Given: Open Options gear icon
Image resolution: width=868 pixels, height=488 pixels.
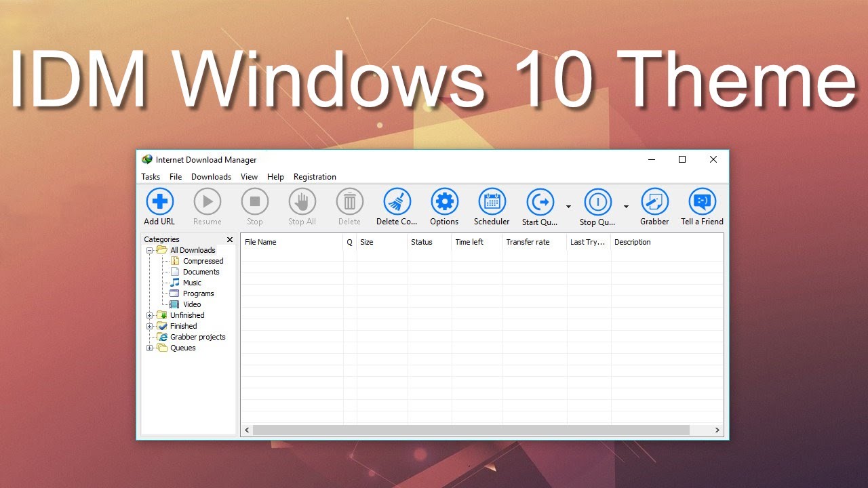Looking at the screenshot, I should (x=445, y=201).
